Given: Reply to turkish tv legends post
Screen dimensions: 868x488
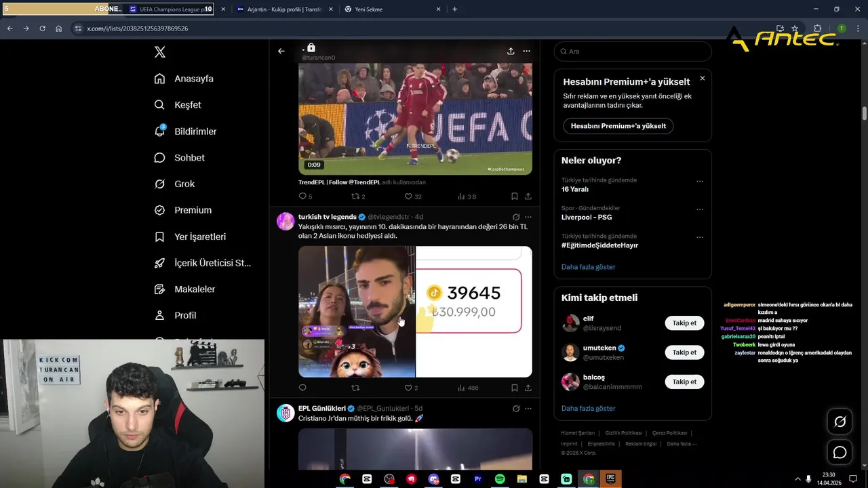Looking at the screenshot, I should [x=302, y=388].
